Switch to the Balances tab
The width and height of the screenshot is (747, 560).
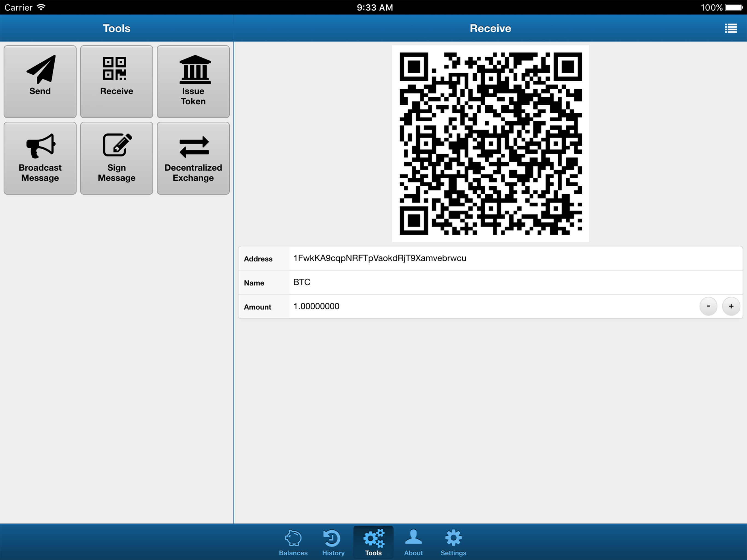click(x=293, y=542)
